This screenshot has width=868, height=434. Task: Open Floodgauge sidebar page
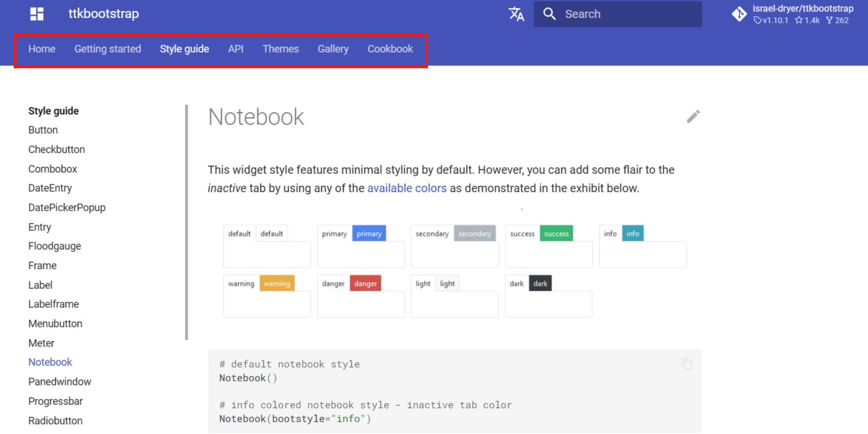click(x=55, y=246)
